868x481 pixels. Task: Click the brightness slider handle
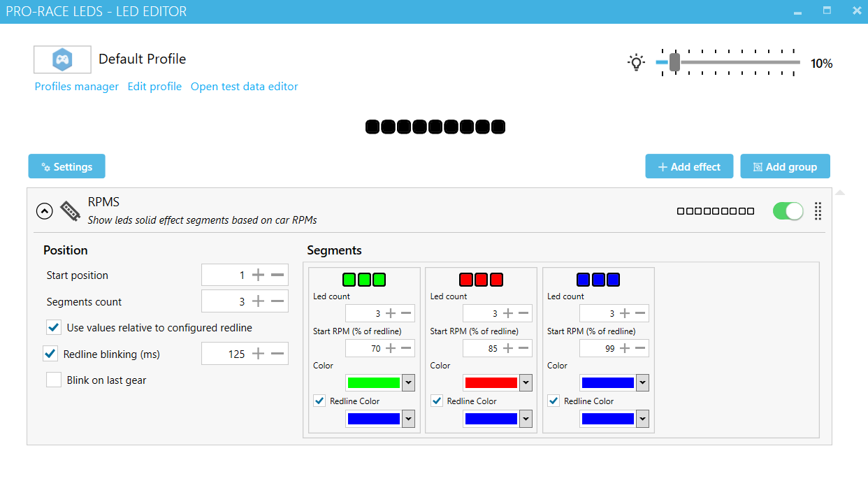[x=674, y=62]
